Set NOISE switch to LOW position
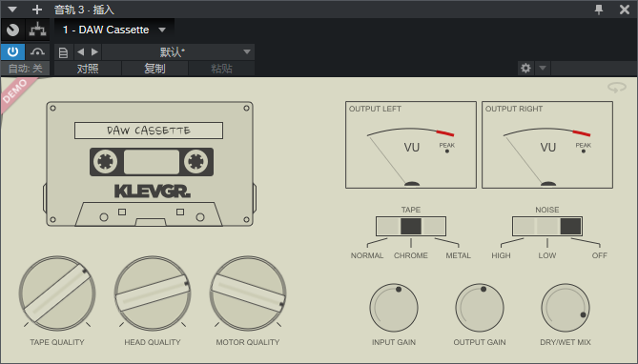The width and height of the screenshot is (638, 364). tap(547, 227)
